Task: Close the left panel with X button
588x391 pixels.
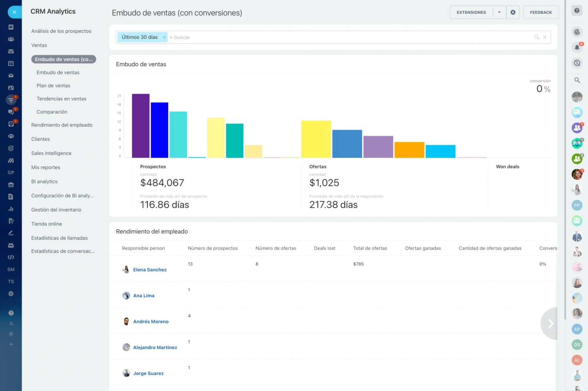Action: pos(14,12)
